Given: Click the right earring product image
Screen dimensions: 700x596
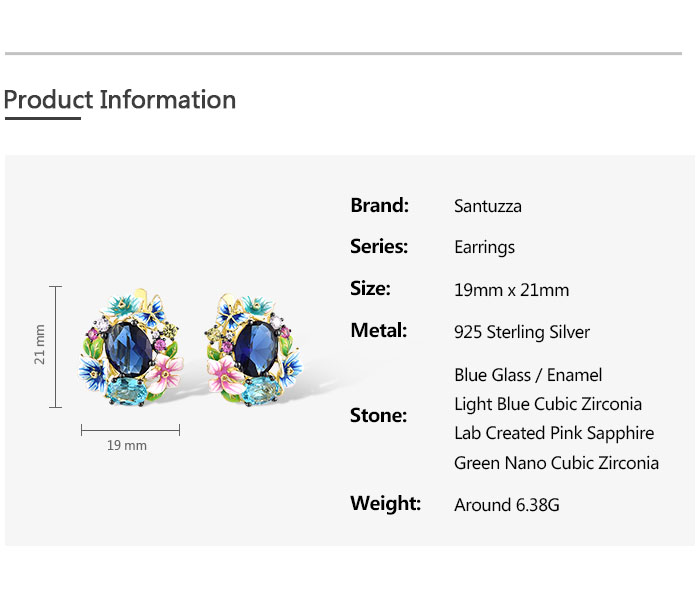Looking at the screenshot, I should [x=251, y=347].
